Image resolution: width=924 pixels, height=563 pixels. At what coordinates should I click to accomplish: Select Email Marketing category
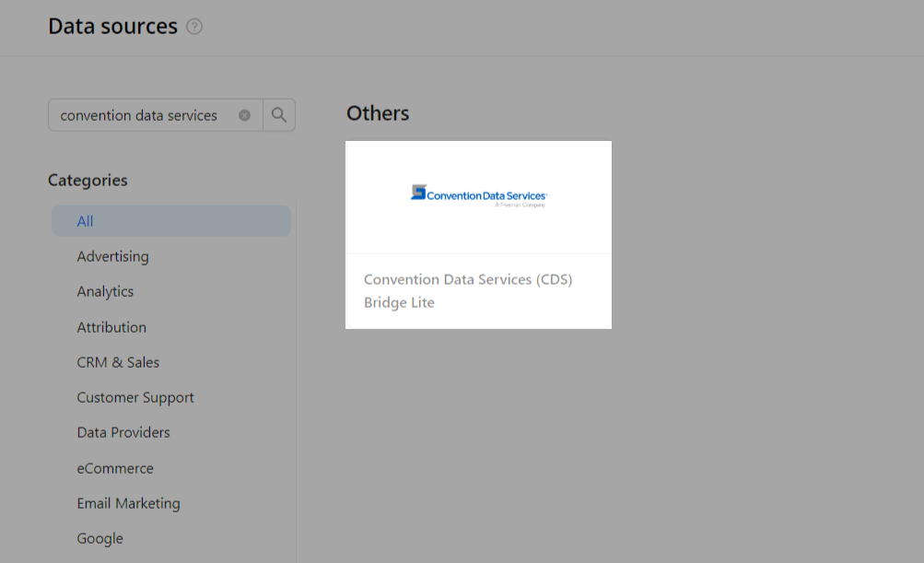point(128,503)
